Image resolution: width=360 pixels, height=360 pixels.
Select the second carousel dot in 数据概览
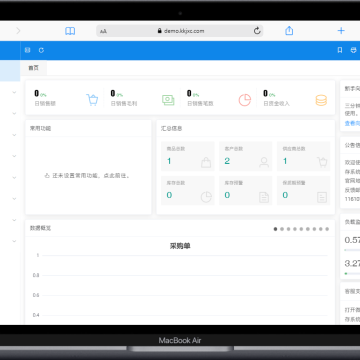click(282, 229)
